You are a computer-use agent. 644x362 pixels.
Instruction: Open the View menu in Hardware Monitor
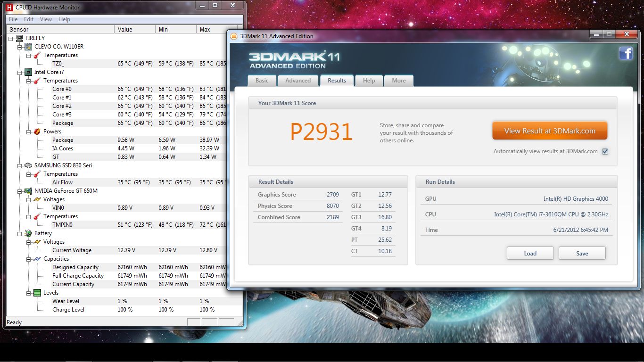(x=46, y=19)
